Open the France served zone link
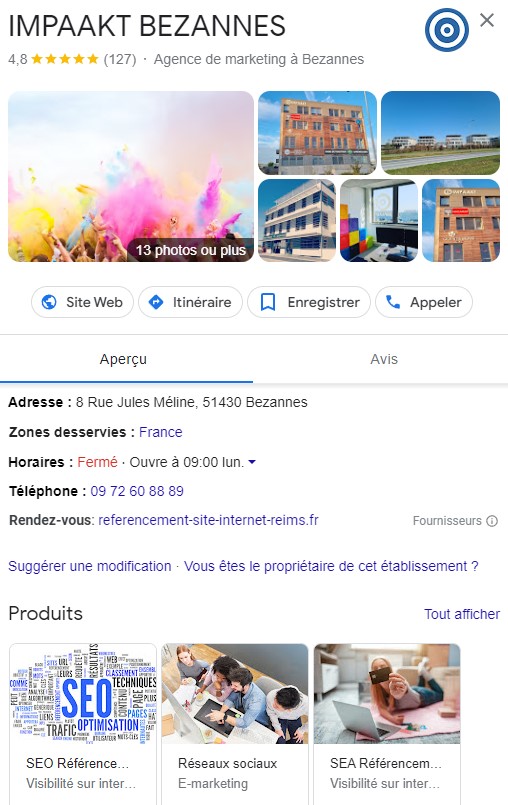This screenshot has height=805, width=508. coord(161,432)
